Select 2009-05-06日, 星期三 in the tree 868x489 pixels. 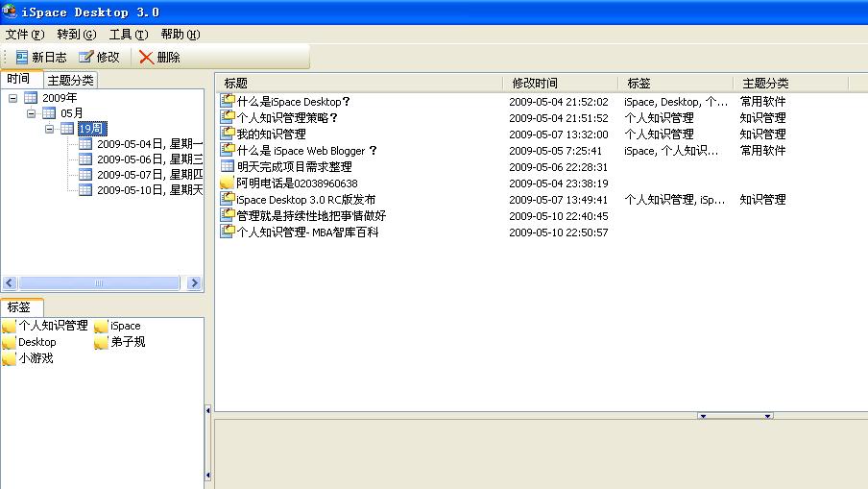[150, 159]
